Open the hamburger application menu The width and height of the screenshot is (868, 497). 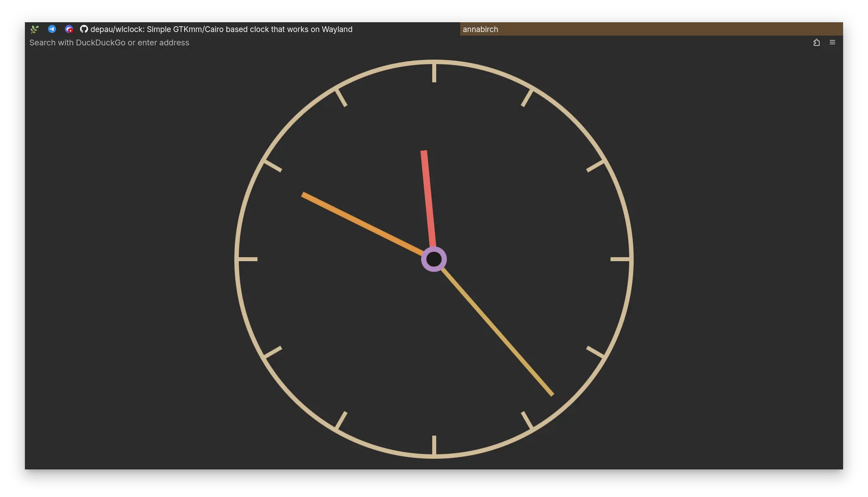point(832,43)
